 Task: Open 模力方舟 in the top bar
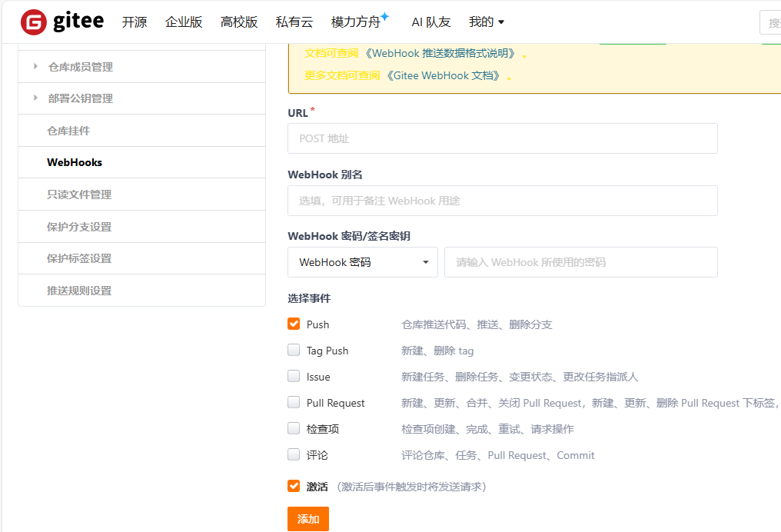click(360, 22)
